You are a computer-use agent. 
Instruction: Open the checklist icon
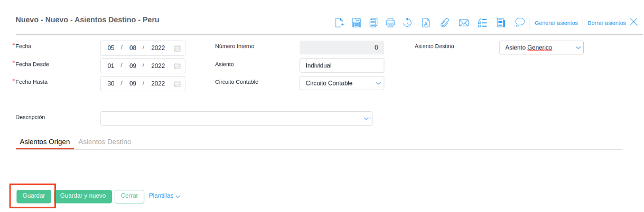(x=482, y=23)
